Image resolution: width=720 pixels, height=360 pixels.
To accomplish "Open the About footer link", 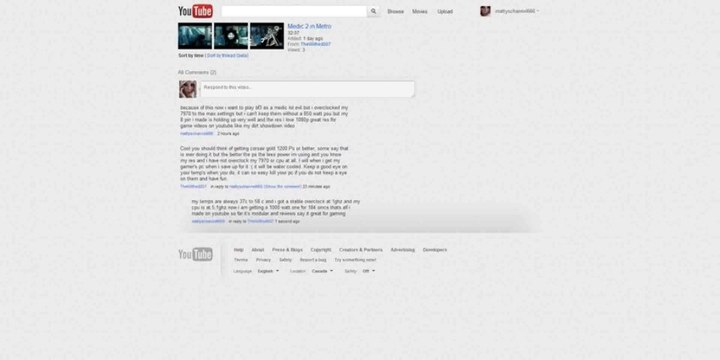I will [258, 250].
